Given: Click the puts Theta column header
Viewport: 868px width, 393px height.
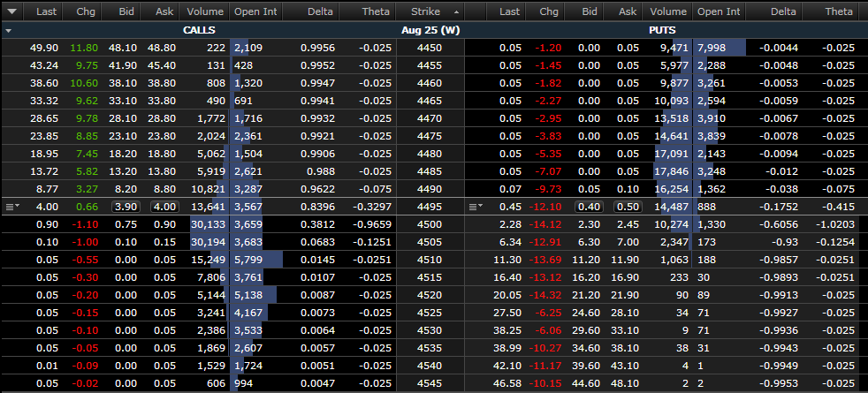Looking at the screenshot, I should [x=838, y=11].
